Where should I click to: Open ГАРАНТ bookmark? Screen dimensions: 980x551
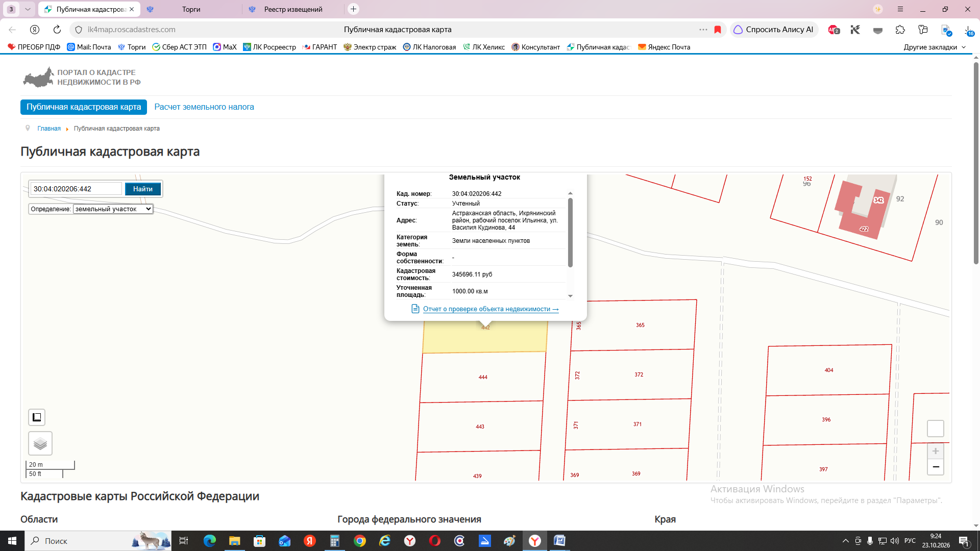[x=320, y=47]
